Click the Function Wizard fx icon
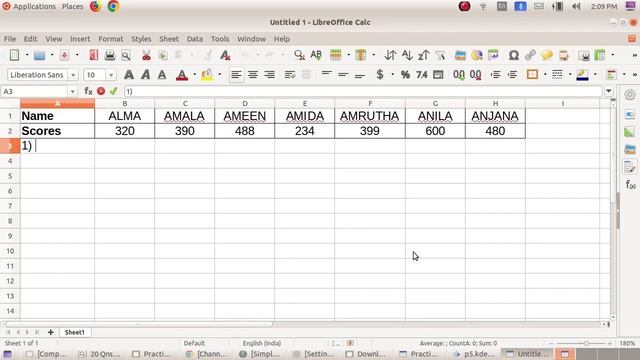The height and width of the screenshot is (360, 640). pos(88,91)
